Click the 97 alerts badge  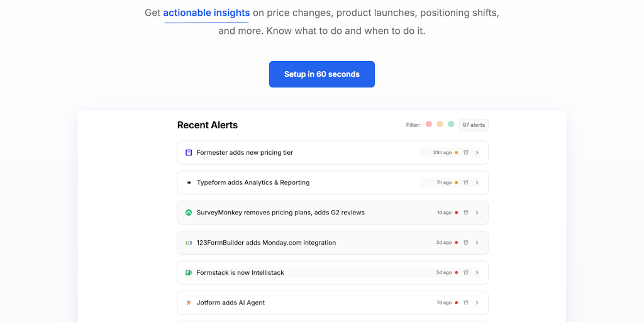(474, 125)
